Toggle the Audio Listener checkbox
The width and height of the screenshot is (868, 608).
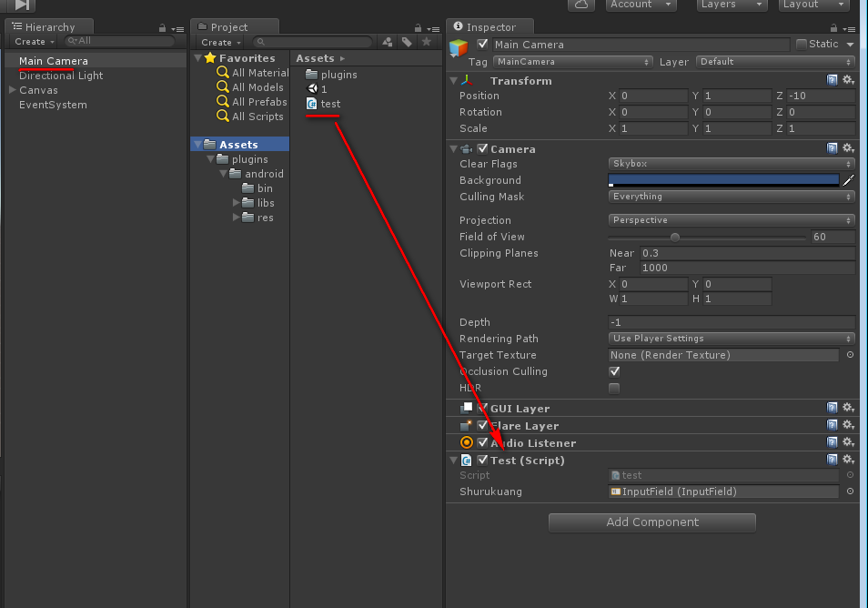(483, 442)
